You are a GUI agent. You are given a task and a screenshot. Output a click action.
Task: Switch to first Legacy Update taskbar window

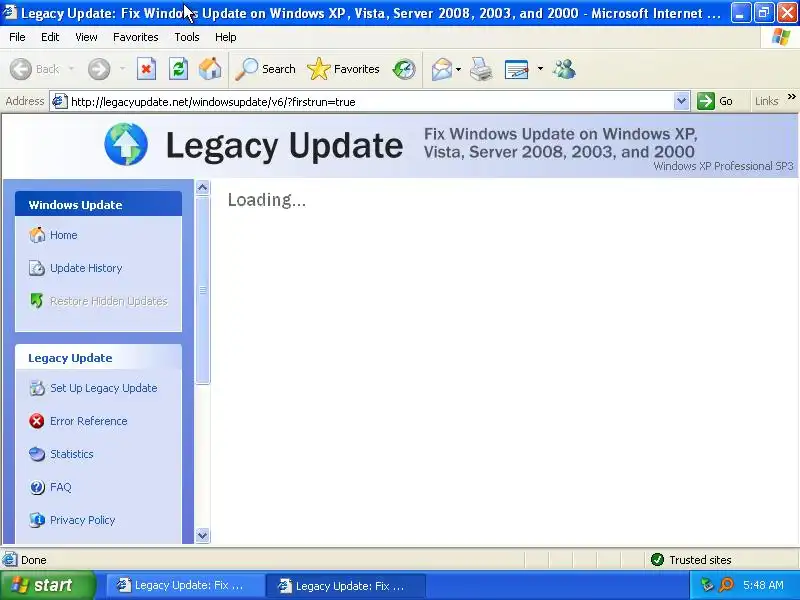point(185,585)
